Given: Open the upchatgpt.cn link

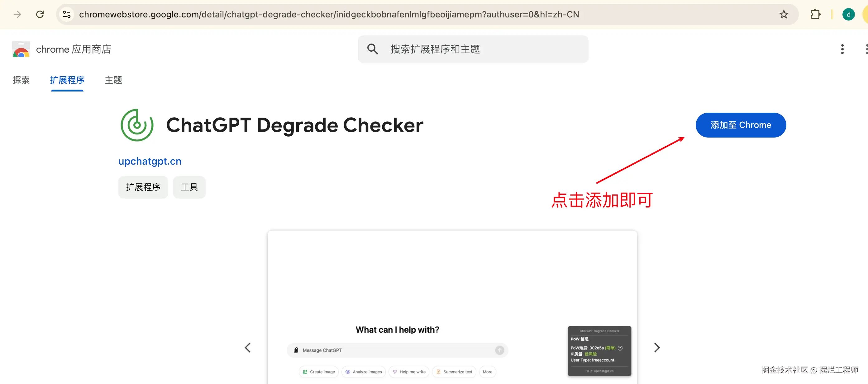Looking at the screenshot, I should pos(150,161).
